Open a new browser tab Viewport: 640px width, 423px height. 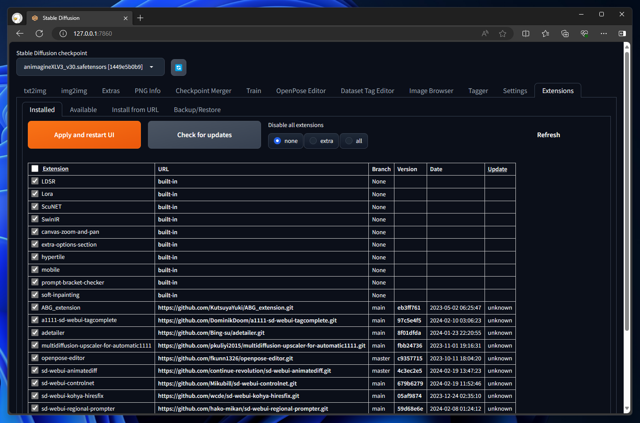(x=140, y=18)
